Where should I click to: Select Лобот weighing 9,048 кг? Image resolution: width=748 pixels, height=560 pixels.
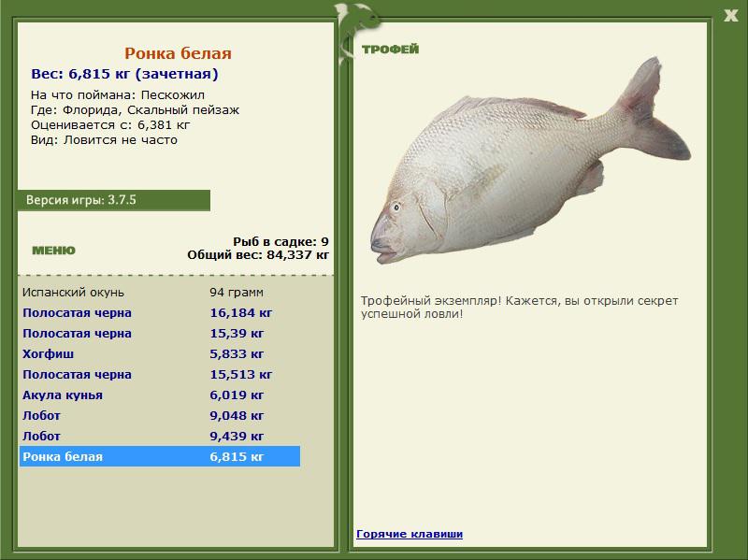160,415
